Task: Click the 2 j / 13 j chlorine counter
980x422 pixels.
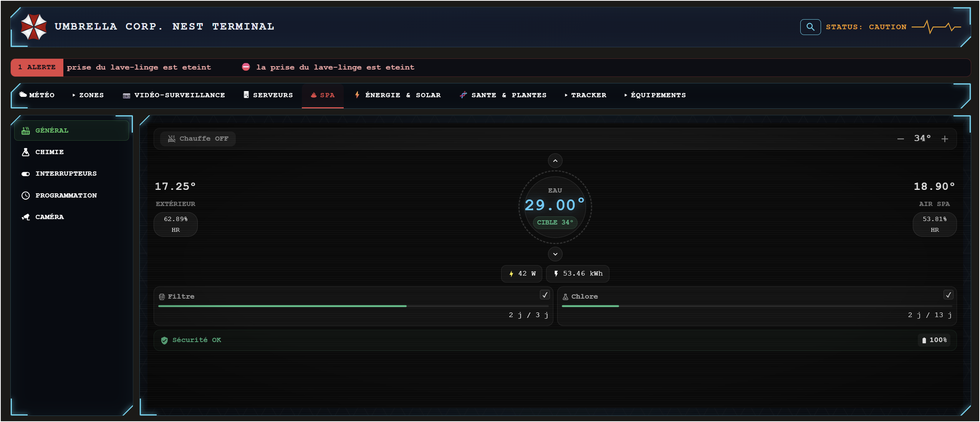Action: pos(930,315)
